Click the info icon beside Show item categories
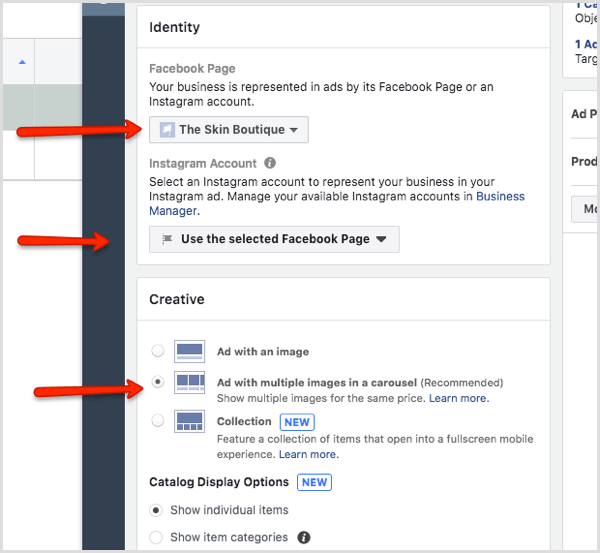600x553 pixels. click(x=304, y=537)
